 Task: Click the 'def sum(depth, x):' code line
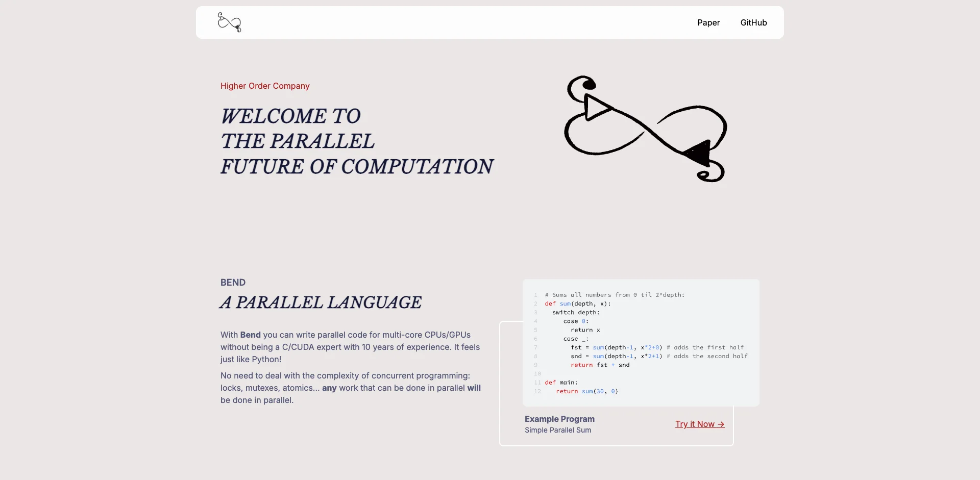coord(578,304)
